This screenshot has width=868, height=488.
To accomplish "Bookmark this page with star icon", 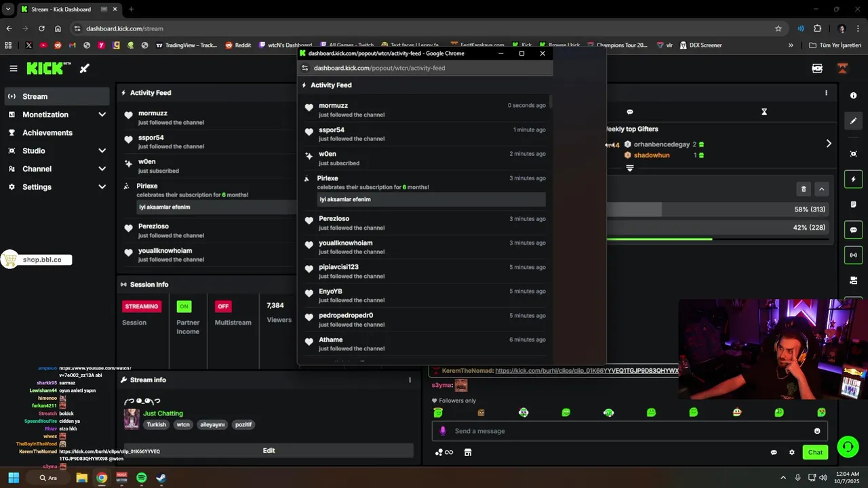I will 778,28.
